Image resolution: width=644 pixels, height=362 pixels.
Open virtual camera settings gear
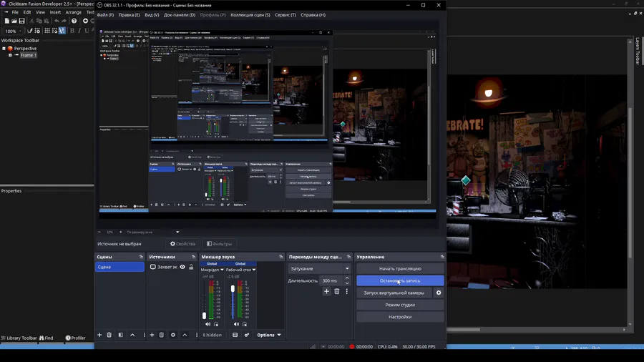[x=439, y=293]
